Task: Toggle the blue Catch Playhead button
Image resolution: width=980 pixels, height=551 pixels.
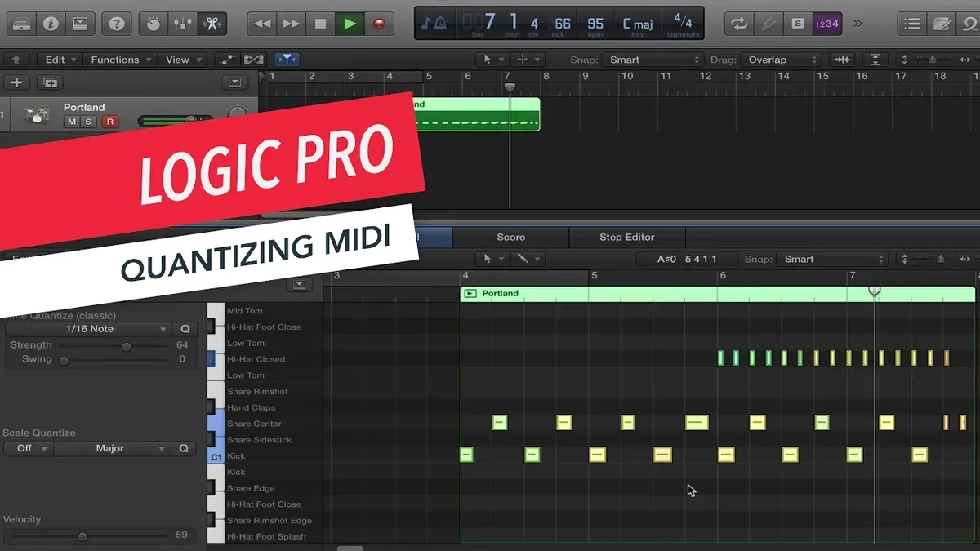Action: [286, 60]
